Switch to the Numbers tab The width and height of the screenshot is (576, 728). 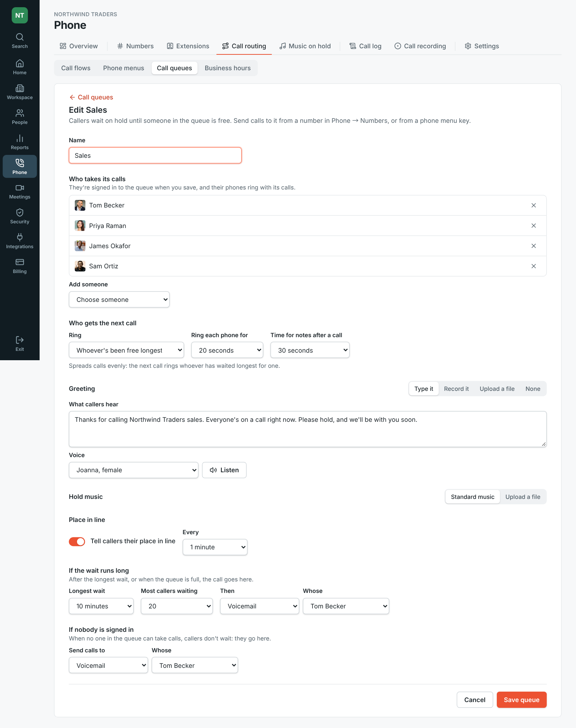pyautogui.click(x=135, y=46)
